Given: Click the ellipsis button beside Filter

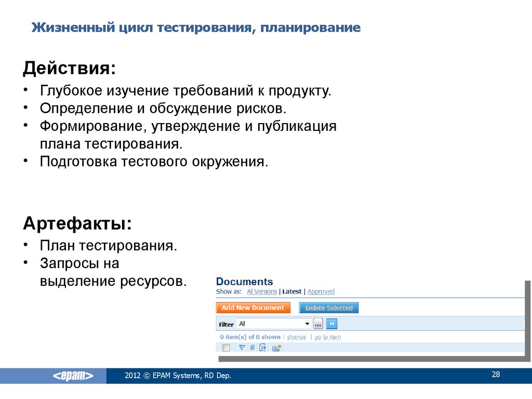Looking at the screenshot, I should click(318, 324).
